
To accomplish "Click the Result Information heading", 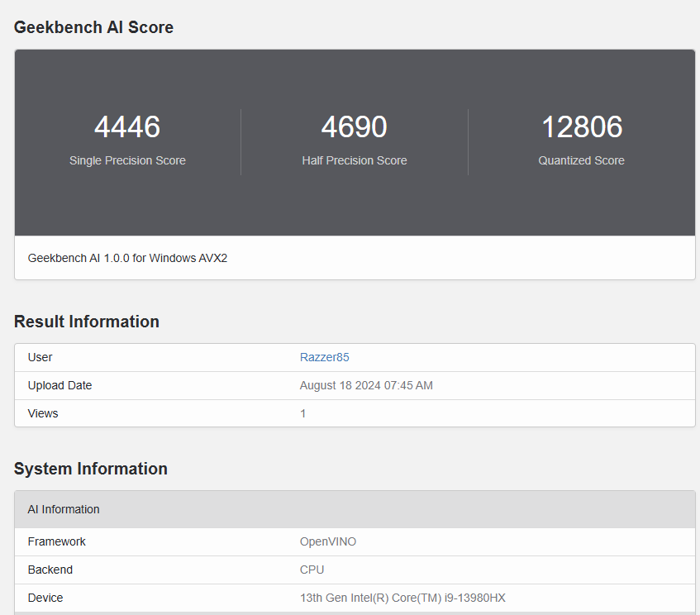I will [87, 322].
